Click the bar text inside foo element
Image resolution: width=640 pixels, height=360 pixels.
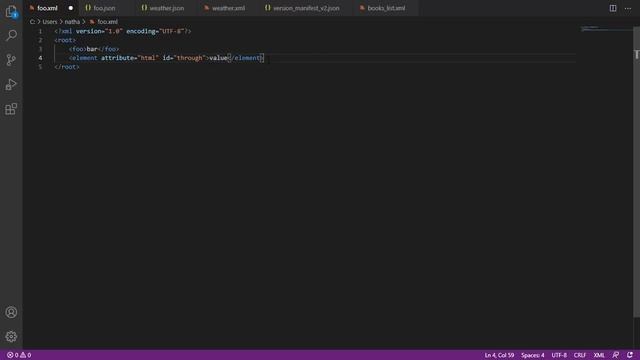pyautogui.click(x=92, y=49)
